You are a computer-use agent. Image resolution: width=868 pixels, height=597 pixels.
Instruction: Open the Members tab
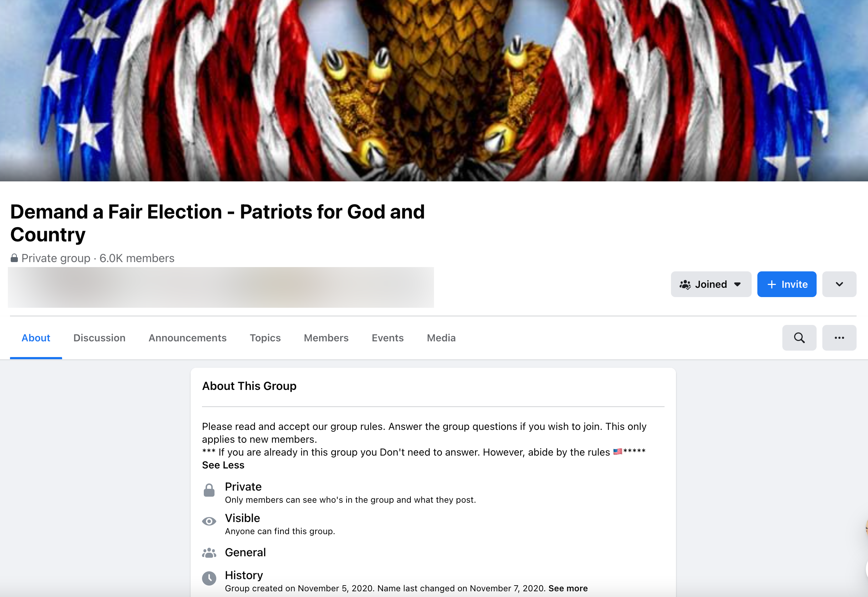[325, 338]
